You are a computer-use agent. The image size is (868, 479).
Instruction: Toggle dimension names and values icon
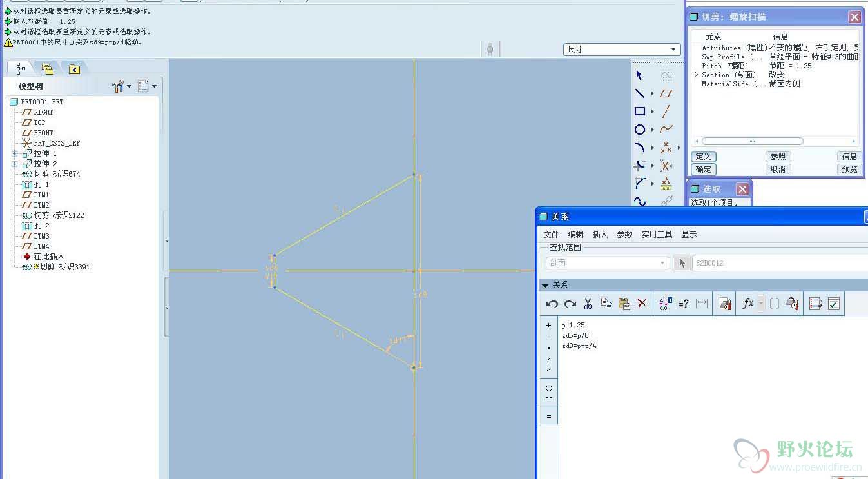666,304
